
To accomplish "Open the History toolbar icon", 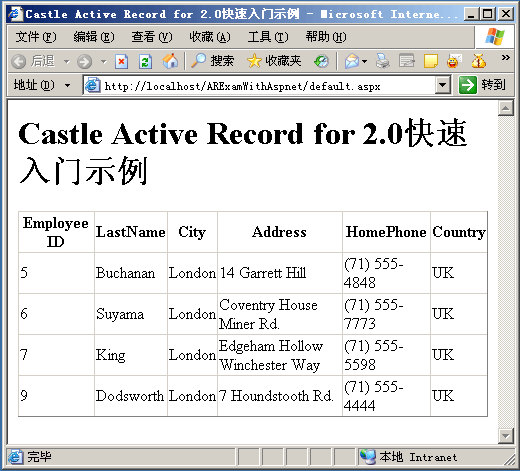I will point(321,61).
